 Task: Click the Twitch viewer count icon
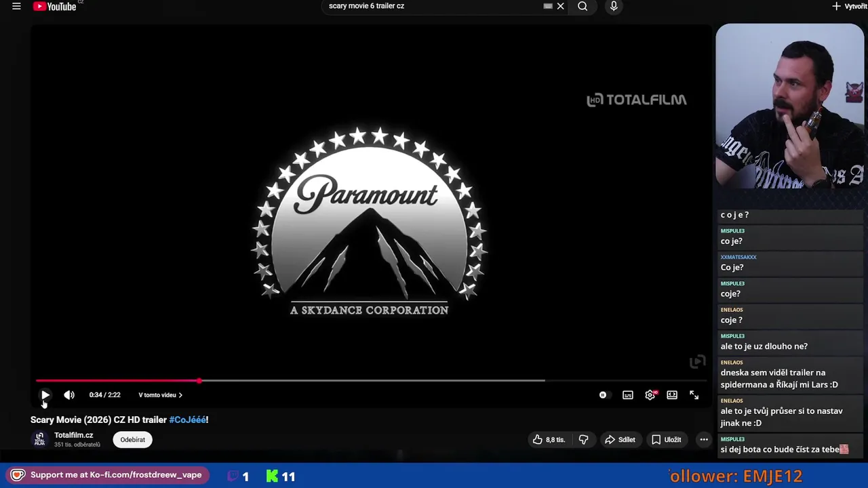pyautogui.click(x=233, y=476)
